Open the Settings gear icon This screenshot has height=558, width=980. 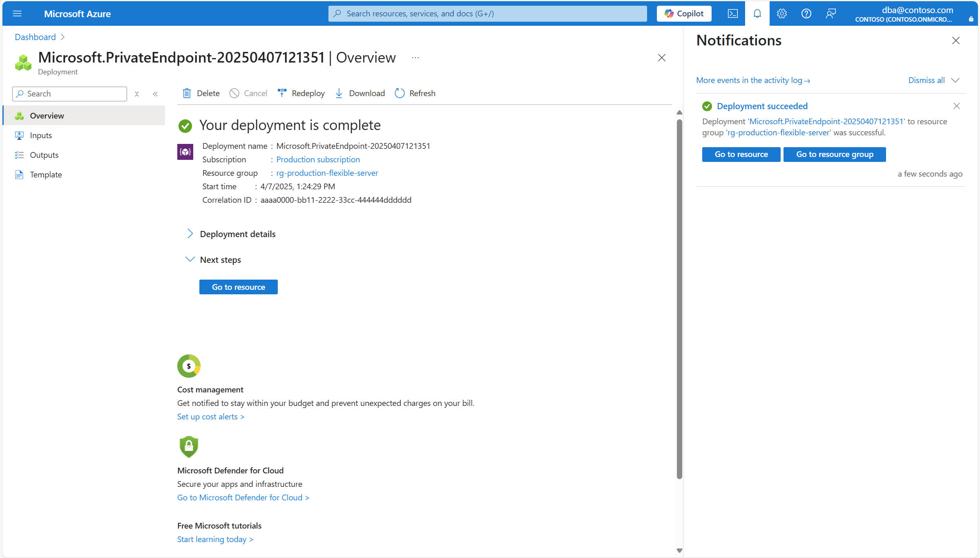coord(781,13)
